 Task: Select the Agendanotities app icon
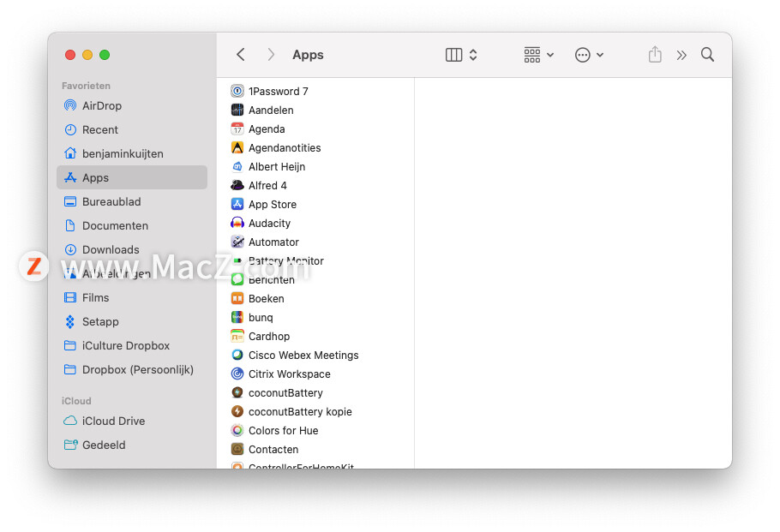237,147
